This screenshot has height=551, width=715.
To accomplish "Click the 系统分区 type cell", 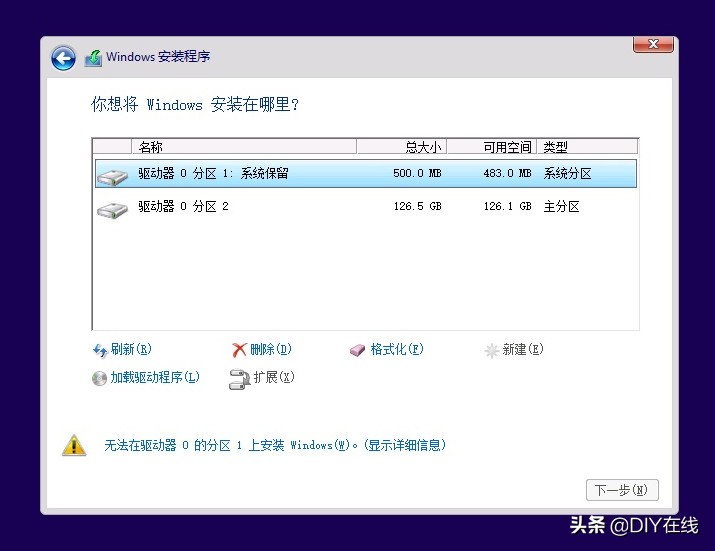I will 567,173.
